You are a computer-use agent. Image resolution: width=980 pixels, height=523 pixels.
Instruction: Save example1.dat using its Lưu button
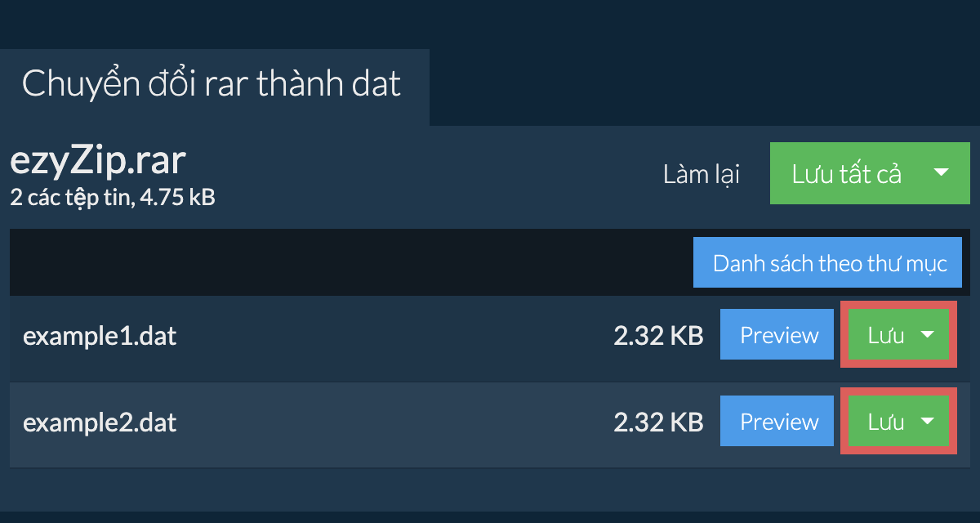coord(885,336)
